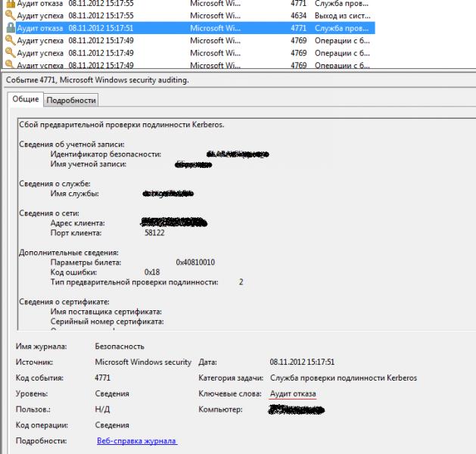The width and height of the screenshot is (476, 454).
Task: Click the Дополнительные сведения heading
Action: coord(69,253)
